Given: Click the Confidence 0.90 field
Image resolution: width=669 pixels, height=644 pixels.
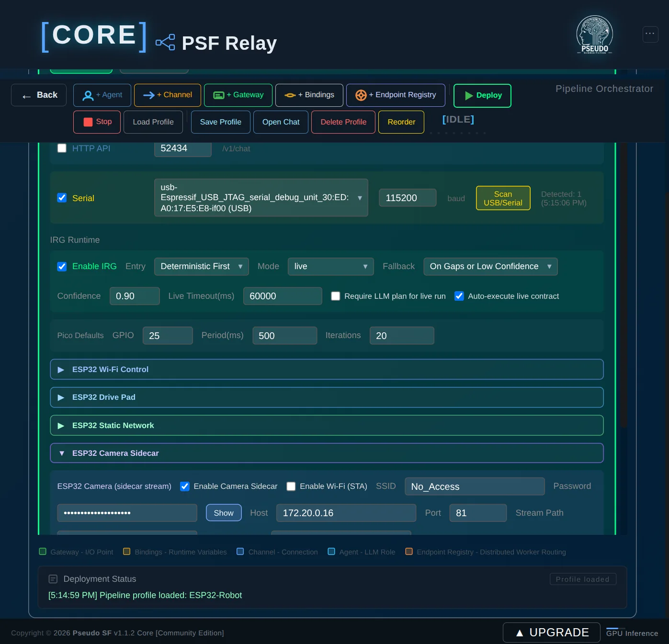Looking at the screenshot, I should (x=135, y=296).
